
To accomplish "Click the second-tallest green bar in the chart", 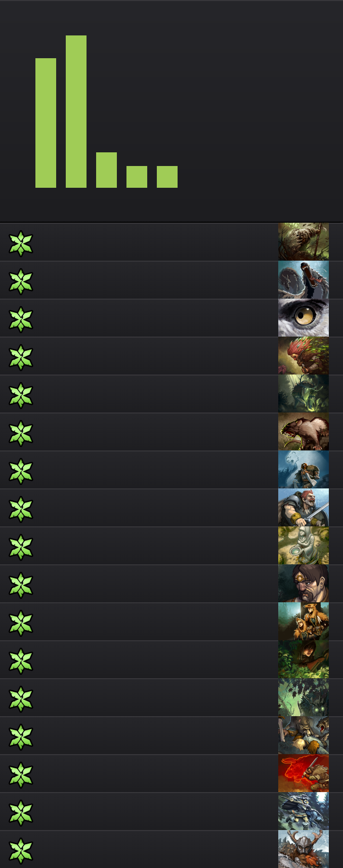I will [46, 123].
